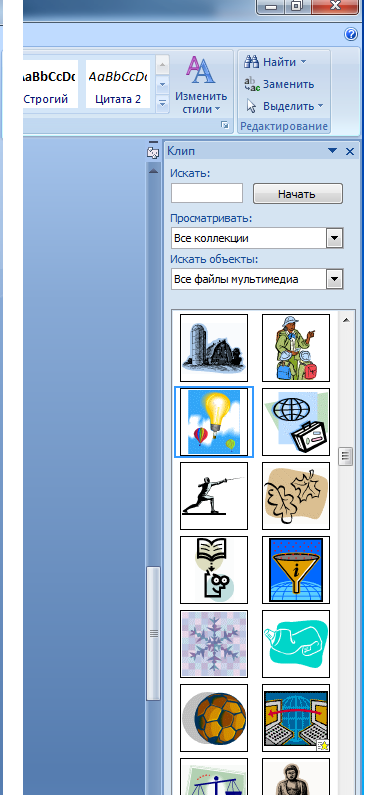Select the traveler with luggage clip
This screenshot has width=367, height=795.
296,348
